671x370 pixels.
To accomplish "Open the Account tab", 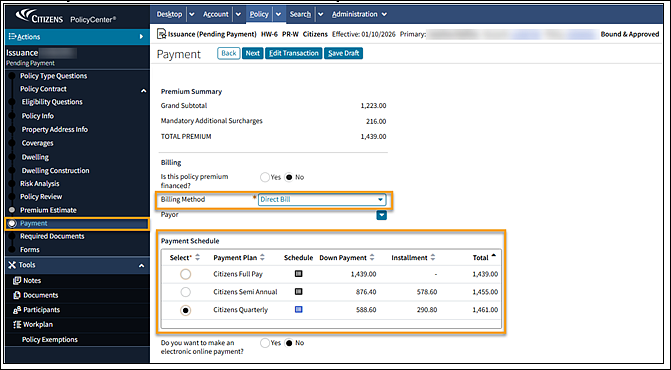I will click(x=216, y=14).
